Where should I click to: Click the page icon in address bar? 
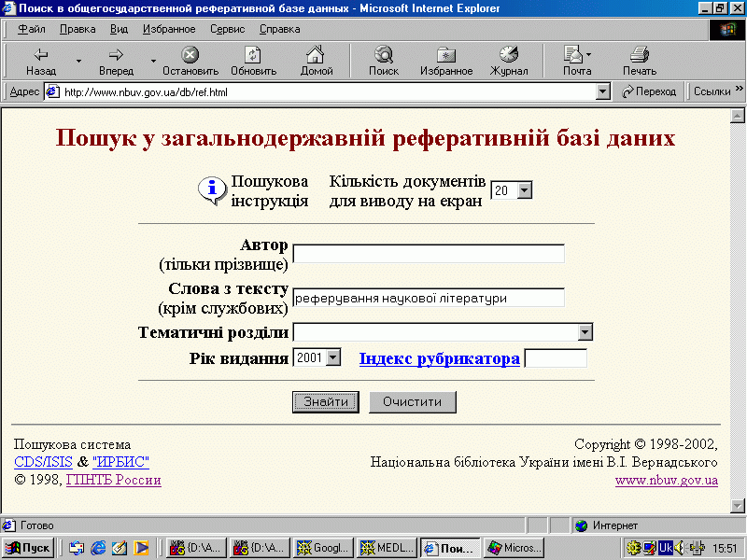pos(52,91)
